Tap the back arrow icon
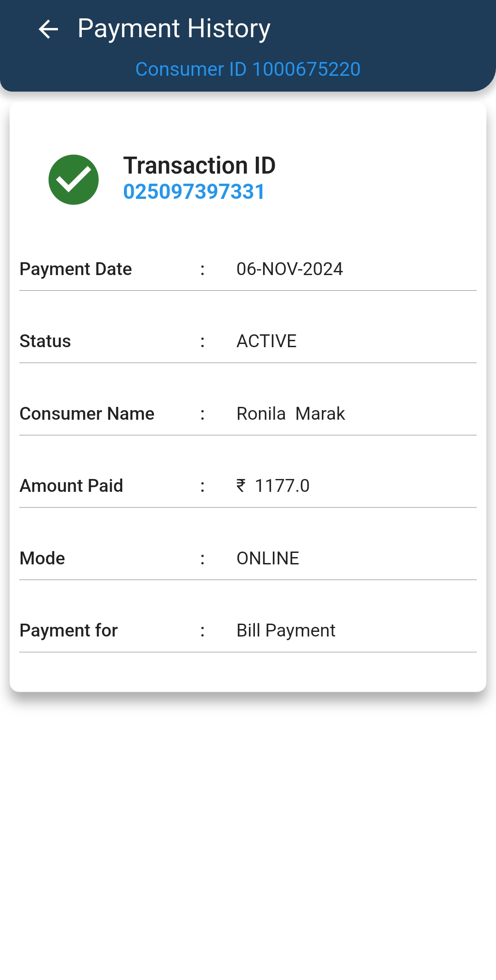The width and height of the screenshot is (496, 980). click(48, 29)
